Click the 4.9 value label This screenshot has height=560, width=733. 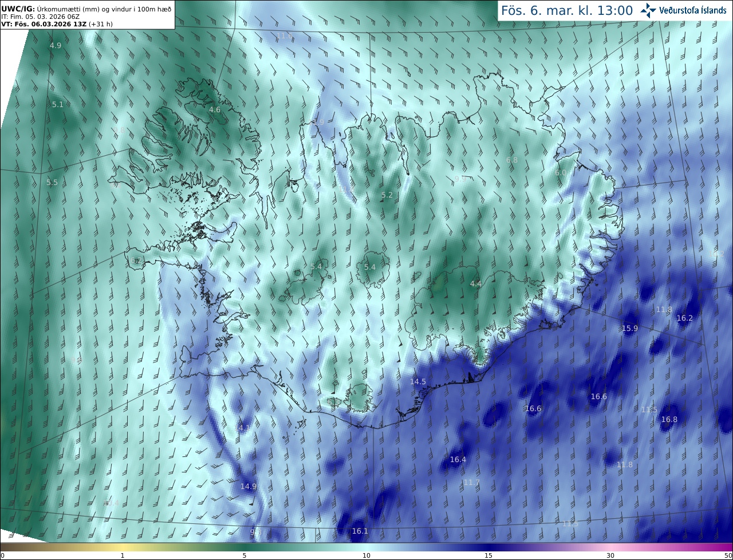pyautogui.click(x=56, y=45)
